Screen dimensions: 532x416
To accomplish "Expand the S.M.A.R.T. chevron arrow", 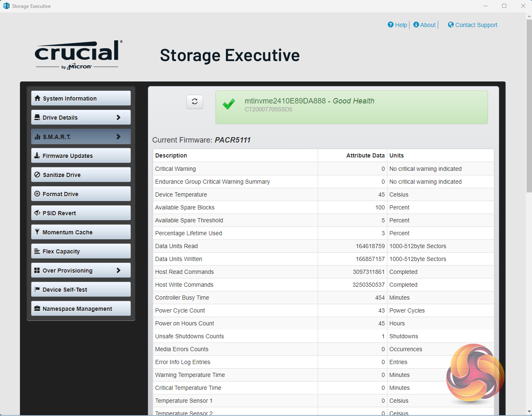I will tap(118, 137).
